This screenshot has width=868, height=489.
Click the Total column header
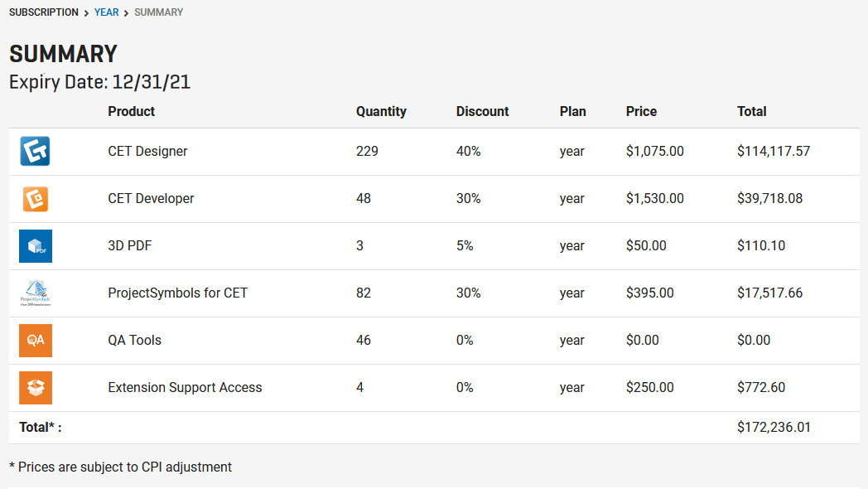tap(751, 111)
